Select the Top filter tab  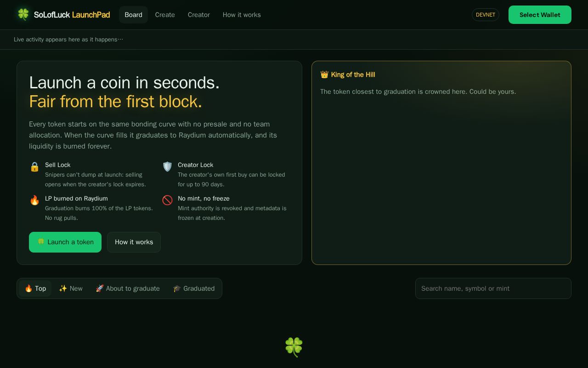click(x=35, y=288)
